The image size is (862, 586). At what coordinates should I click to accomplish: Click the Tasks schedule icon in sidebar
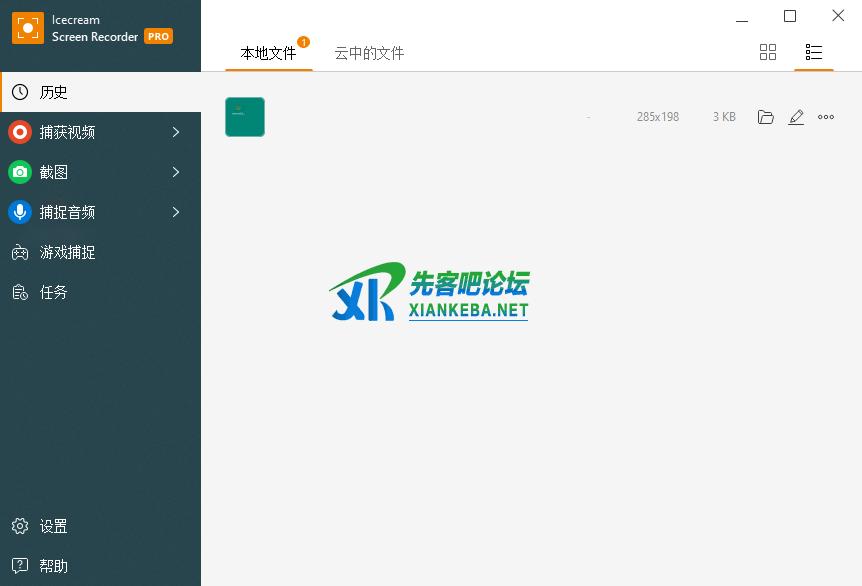[20, 292]
